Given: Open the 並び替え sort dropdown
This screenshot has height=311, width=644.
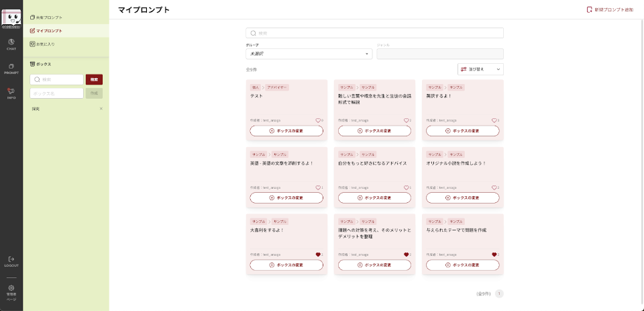Looking at the screenshot, I should point(480,69).
